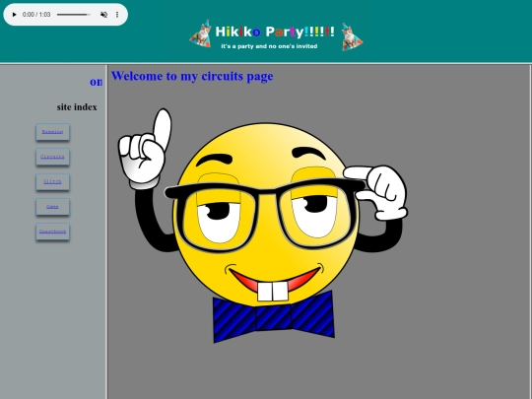532x399 pixels.
Task: Click the nerd smiley's black glasses
Action: click(264, 214)
